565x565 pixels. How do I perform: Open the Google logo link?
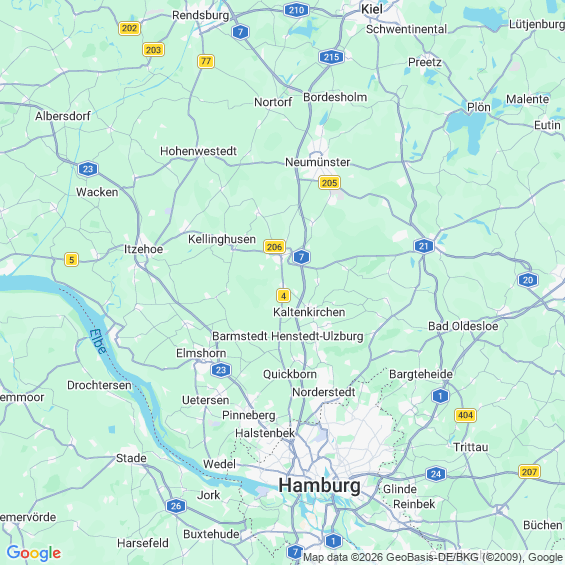coord(34,553)
